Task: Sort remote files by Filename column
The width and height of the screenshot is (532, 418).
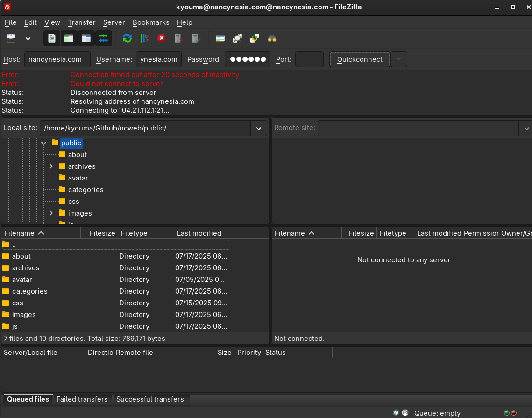Action: pos(307,233)
